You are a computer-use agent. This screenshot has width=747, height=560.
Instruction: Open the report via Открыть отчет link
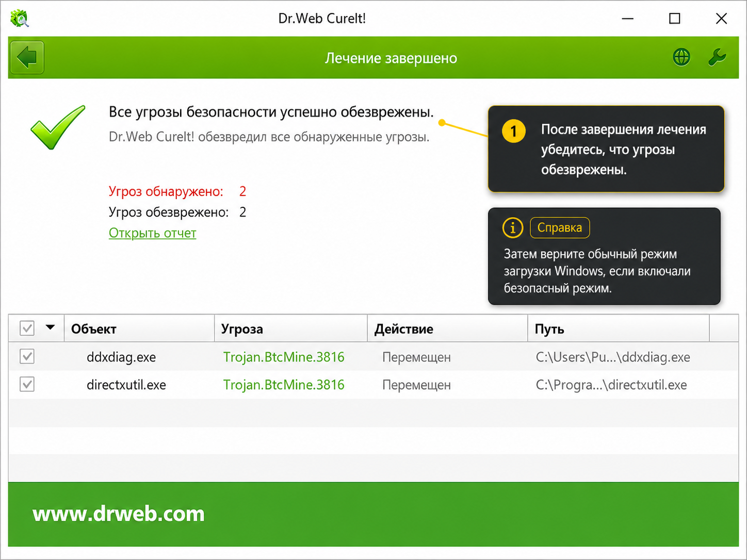pos(152,233)
